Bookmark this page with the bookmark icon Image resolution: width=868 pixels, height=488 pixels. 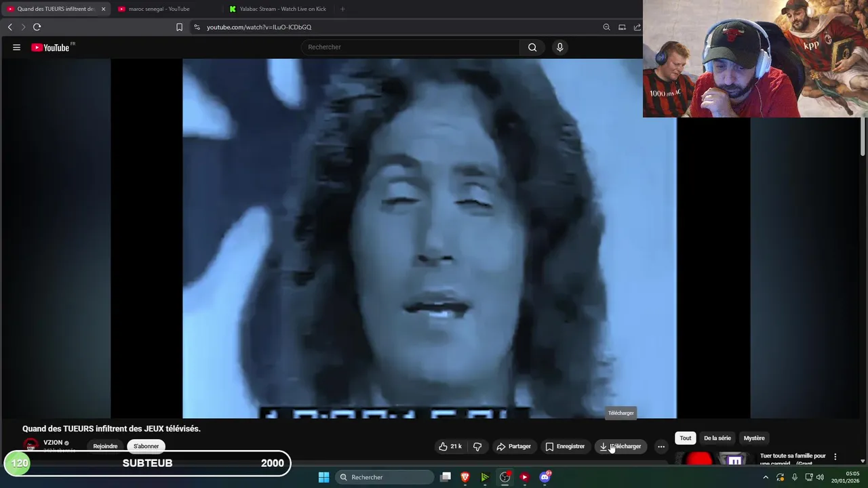pyautogui.click(x=179, y=27)
